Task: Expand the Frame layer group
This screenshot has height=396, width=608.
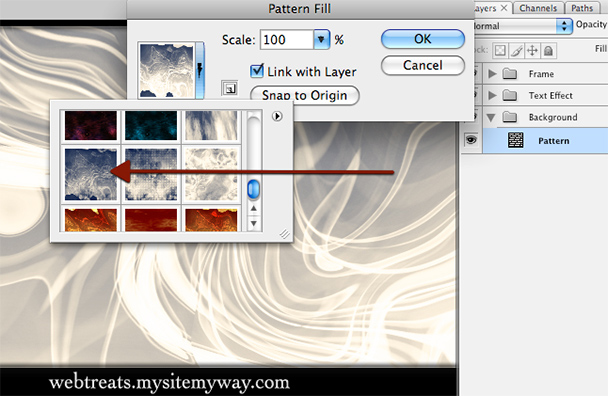Action: [x=492, y=74]
